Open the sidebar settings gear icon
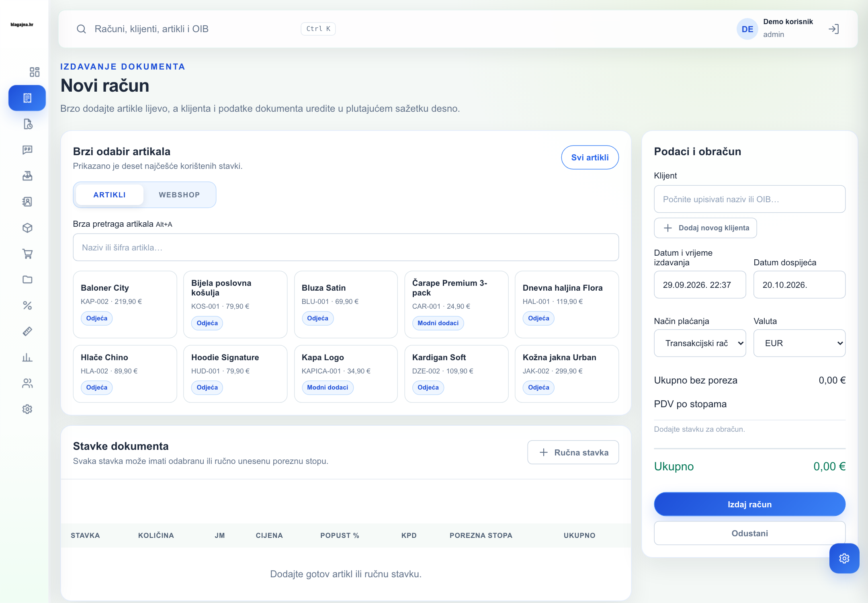 tap(27, 409)
